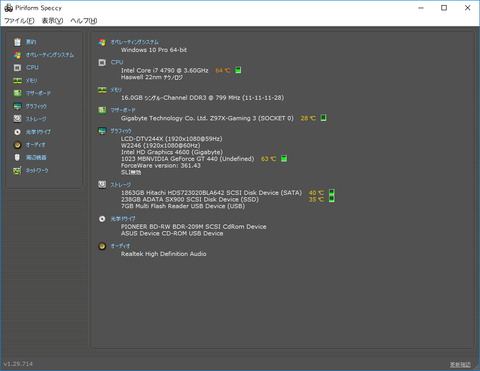Open the オーディオ speaker icon in sidebar
Viewport: 480px width, 371px height.
[17, 145]
